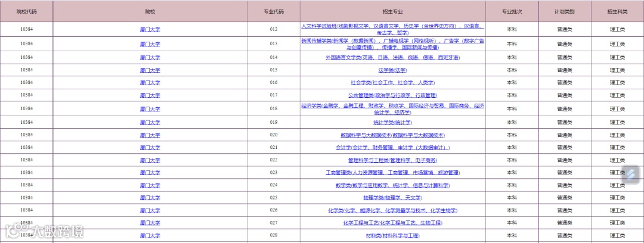Open 厦门大学 link in row 014
This screenshot has height=243, width=644.
click(x=150, y=57)
